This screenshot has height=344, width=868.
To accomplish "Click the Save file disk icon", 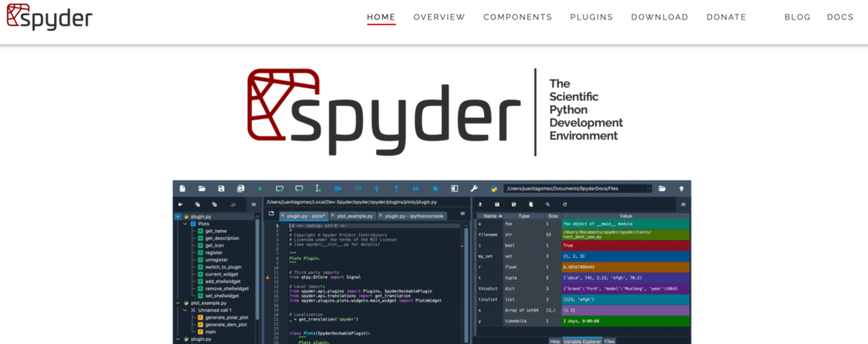I will (221, 189).
